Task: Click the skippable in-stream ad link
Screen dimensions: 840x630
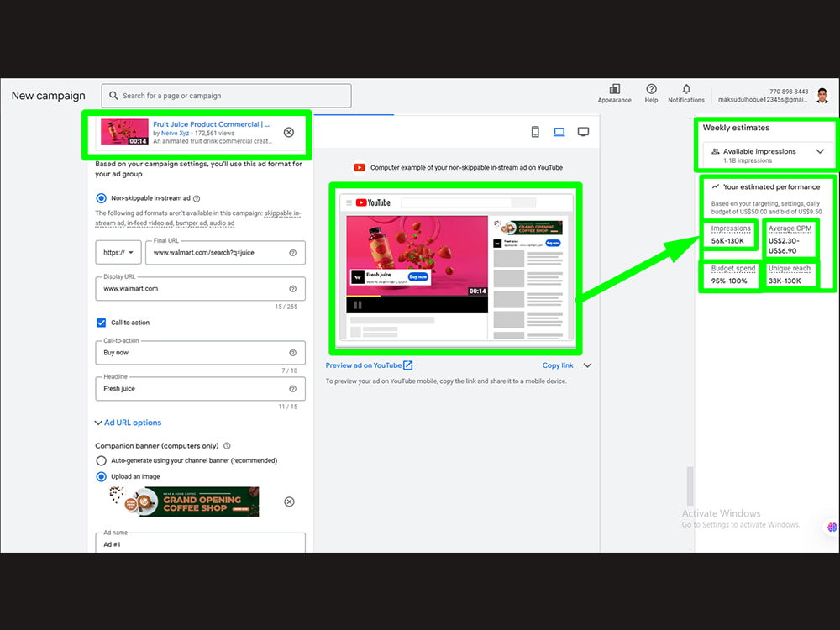Action: 282,213
